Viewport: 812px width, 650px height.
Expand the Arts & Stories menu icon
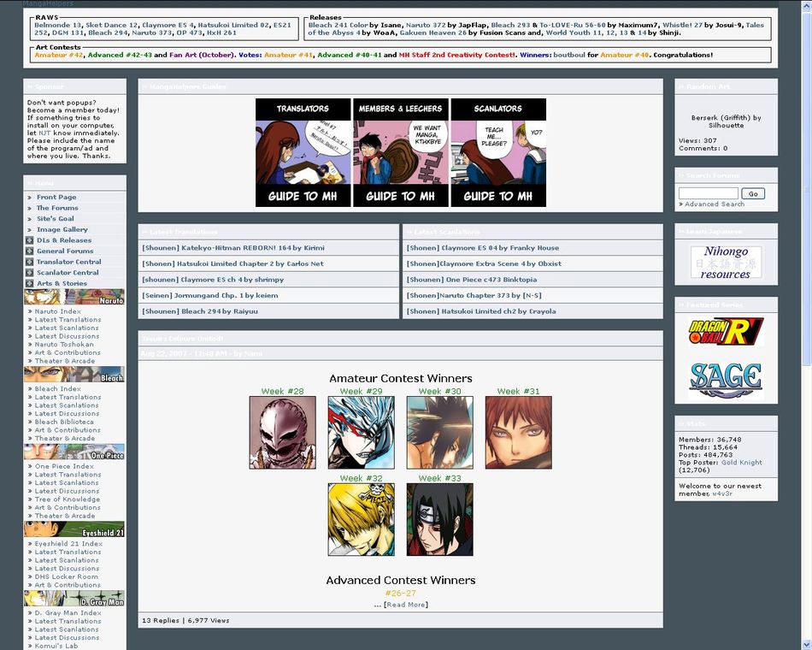click(x=30, y=284)
